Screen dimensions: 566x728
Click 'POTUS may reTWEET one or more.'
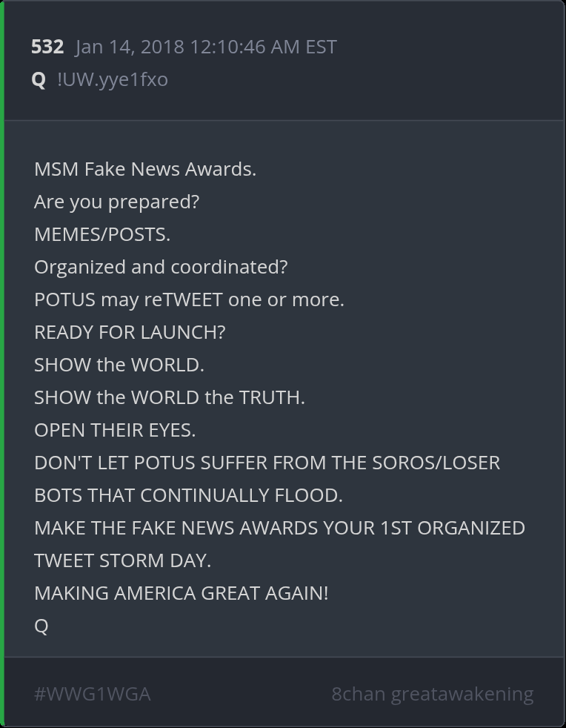click(x=190, y=300)
